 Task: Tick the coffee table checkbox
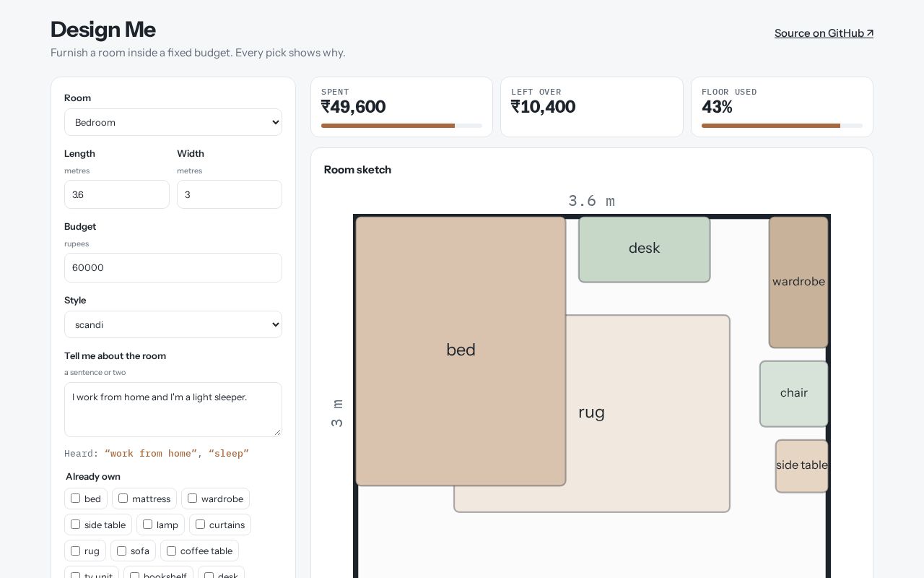(171, 551)
